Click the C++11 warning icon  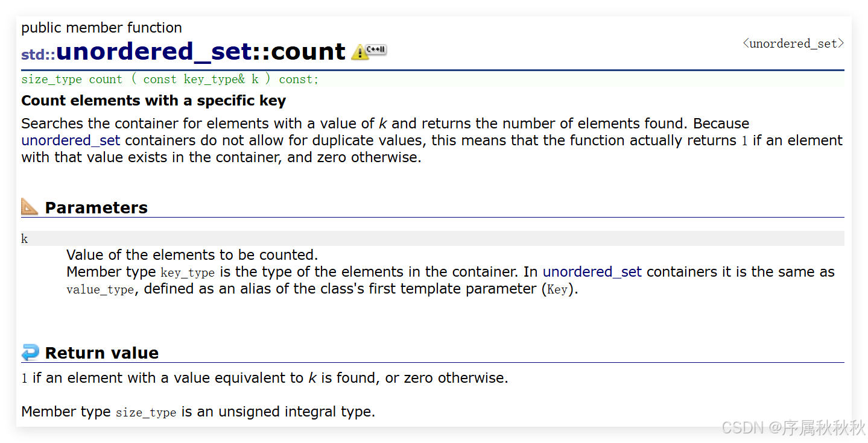tap(369, 51)
